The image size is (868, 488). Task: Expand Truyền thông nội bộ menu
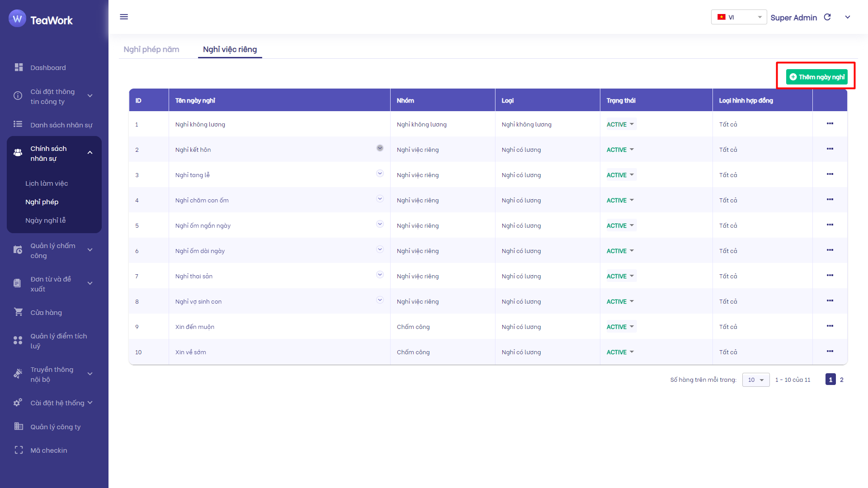pos(90,374)
